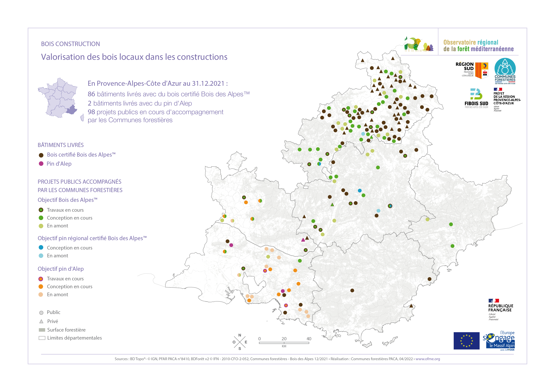555x392 pixels.
Task: Click brown legend dot Bois certifié Bois des Alpes
Action: click(x=41, y=155)
